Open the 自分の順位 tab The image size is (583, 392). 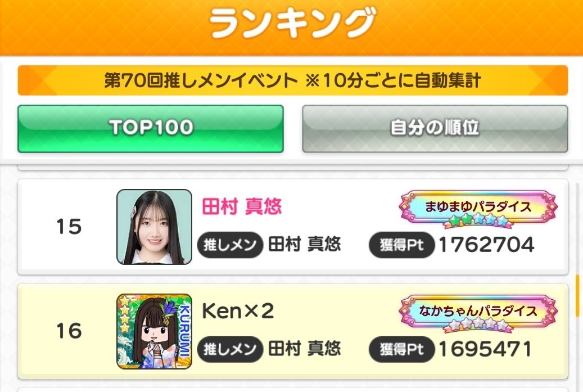click(x=435, y=129)
